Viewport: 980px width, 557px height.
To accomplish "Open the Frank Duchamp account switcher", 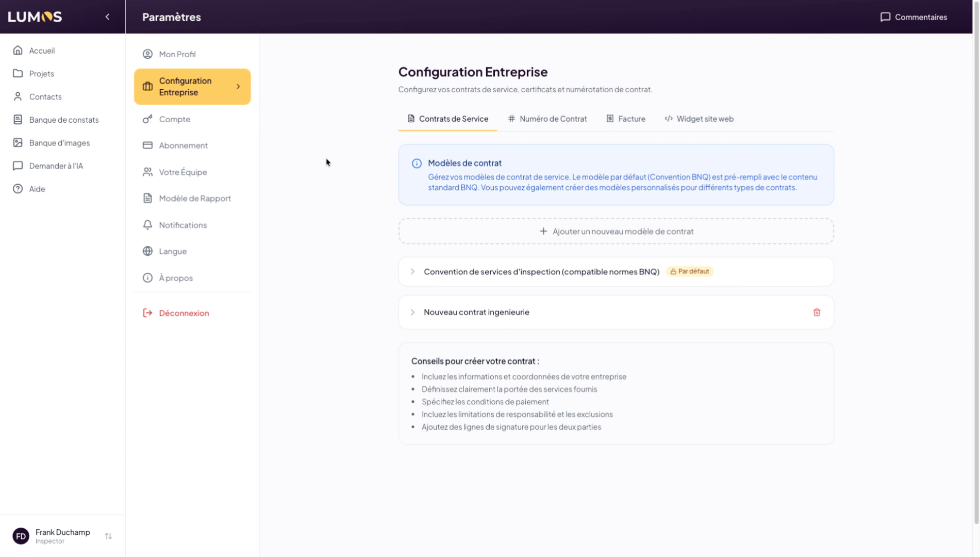I will [x=108, y=536].
